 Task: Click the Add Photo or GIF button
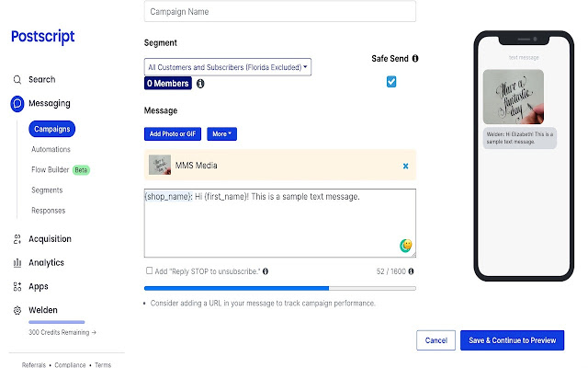[x=174, y=133]
